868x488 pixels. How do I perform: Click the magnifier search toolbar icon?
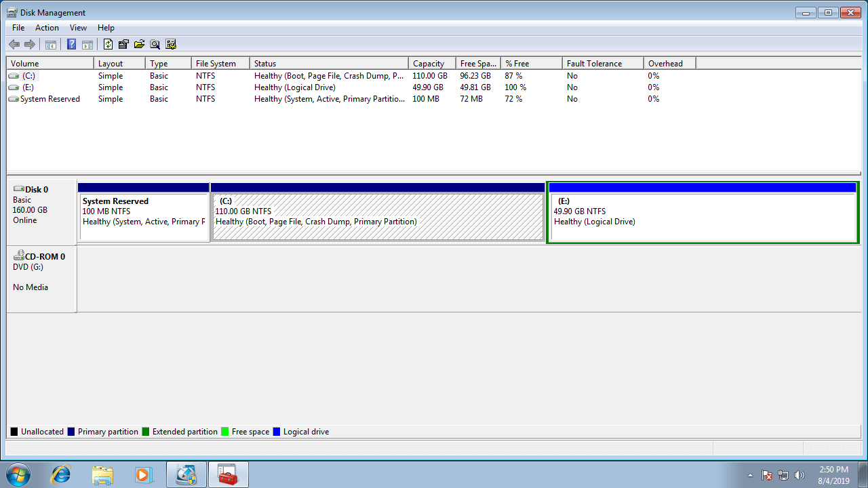tap(155, 45)
